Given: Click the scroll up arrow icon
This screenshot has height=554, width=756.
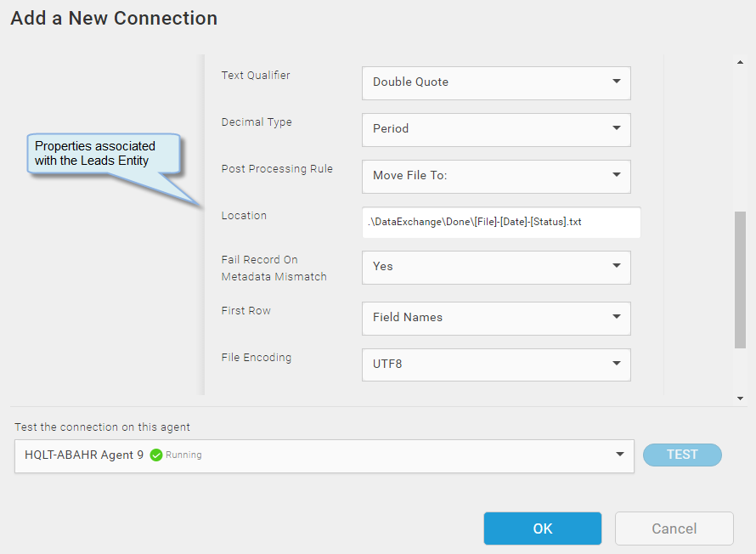Looking at the screenshot, I should [x=740, y=62].
